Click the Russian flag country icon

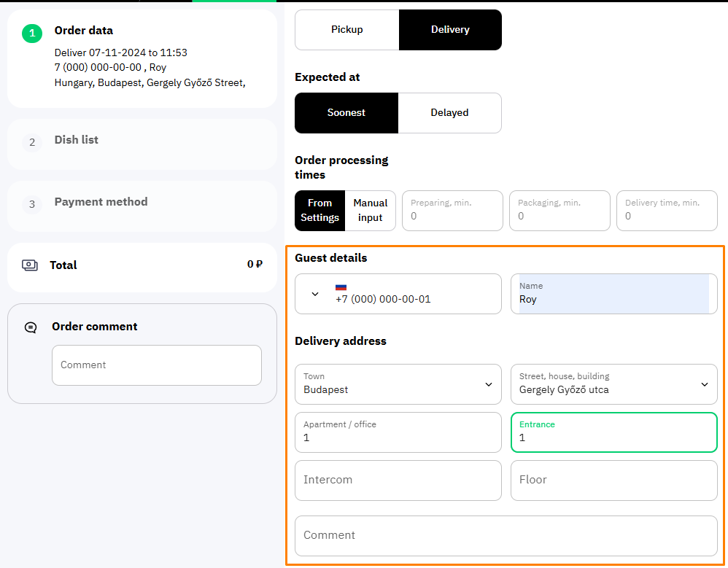pos(341,287)
